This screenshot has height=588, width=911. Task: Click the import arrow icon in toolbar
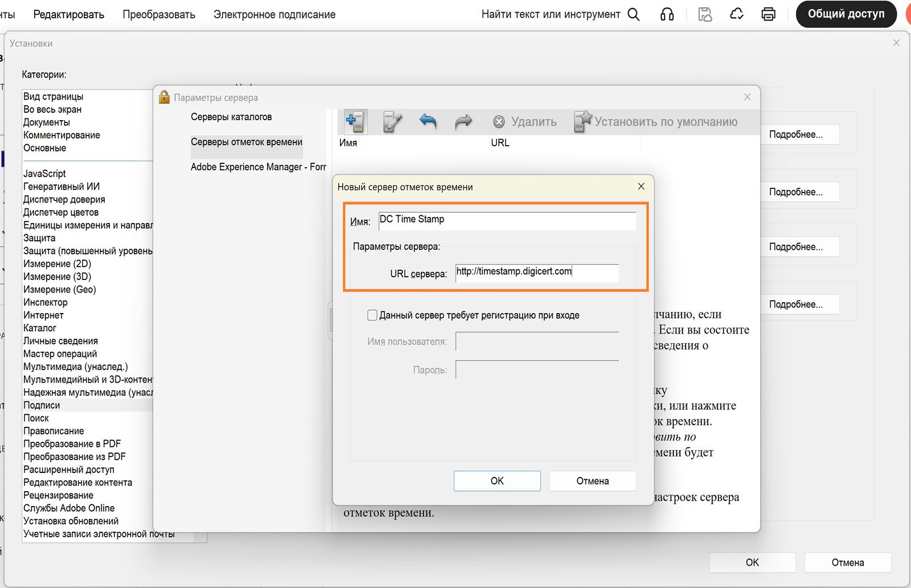point(428,121)
